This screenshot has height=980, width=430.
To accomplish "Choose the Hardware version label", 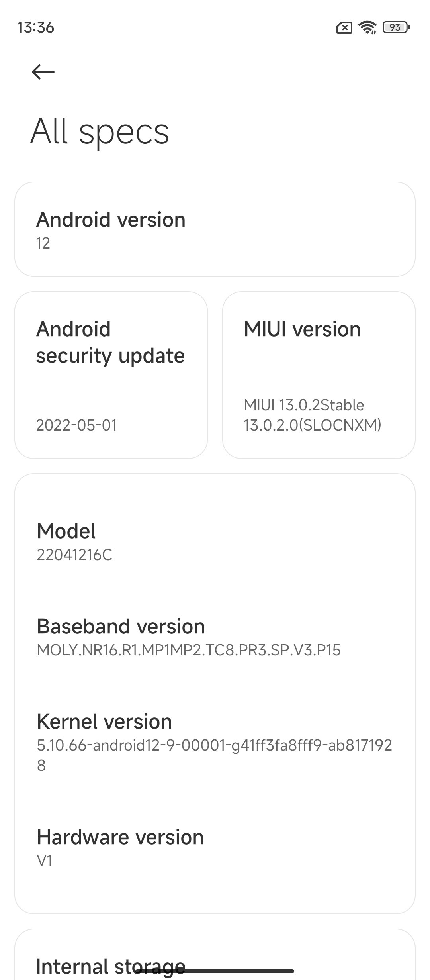I will (120, 837).
